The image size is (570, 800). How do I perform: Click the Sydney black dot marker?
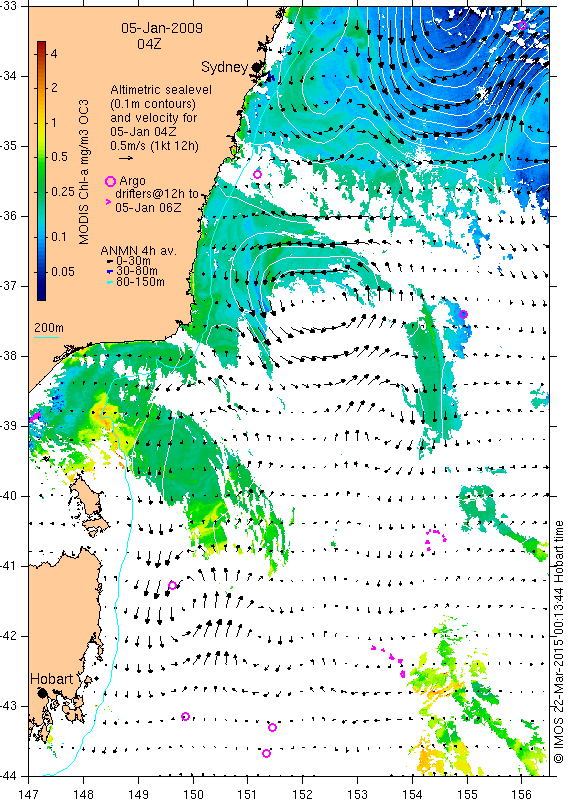tap(257, 66)
